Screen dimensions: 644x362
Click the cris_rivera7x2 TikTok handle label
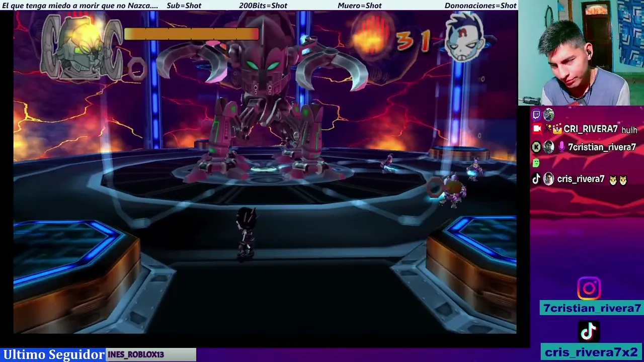coord(592,352)
